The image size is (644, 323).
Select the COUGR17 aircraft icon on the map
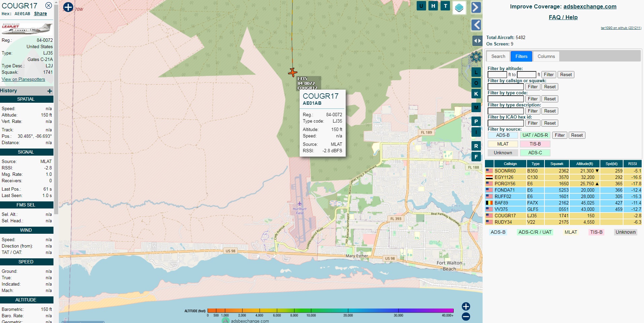(293, 72)
